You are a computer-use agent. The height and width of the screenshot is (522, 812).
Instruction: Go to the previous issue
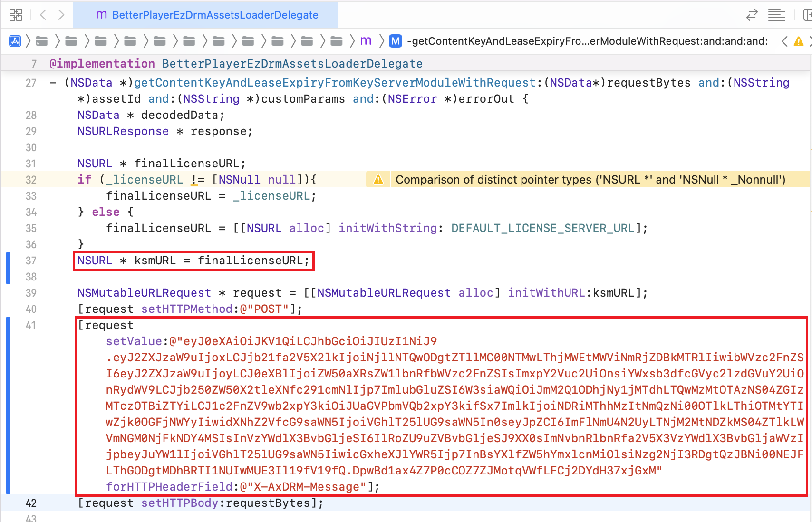click(x=784, y=41)
